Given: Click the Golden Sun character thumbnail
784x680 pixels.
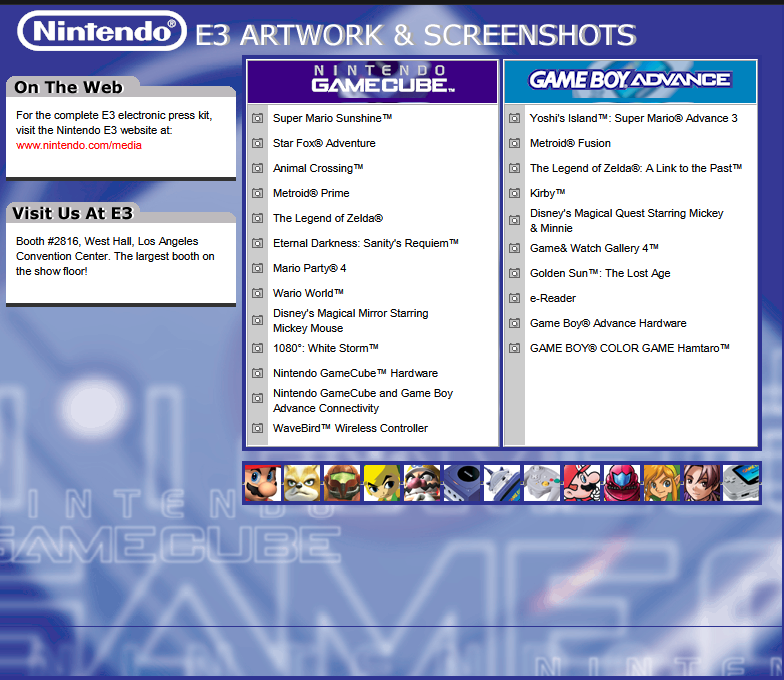Looking at the screenshot, I should 702,483.
